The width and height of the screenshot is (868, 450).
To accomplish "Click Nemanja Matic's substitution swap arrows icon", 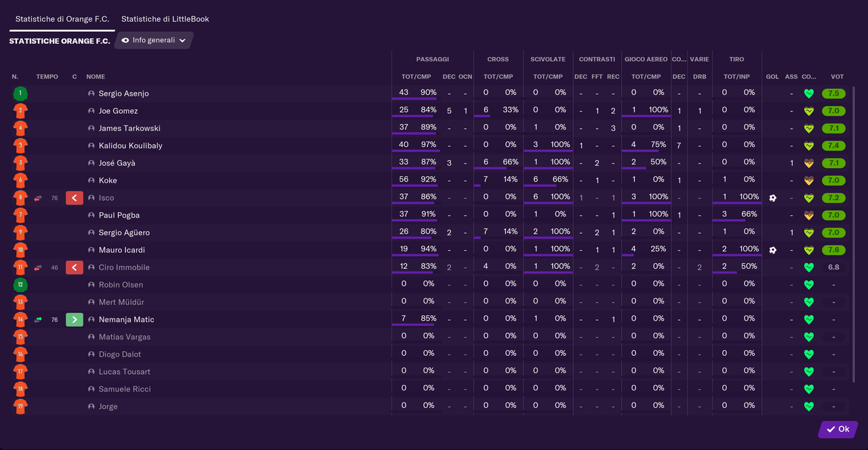I will pos(38,320).
